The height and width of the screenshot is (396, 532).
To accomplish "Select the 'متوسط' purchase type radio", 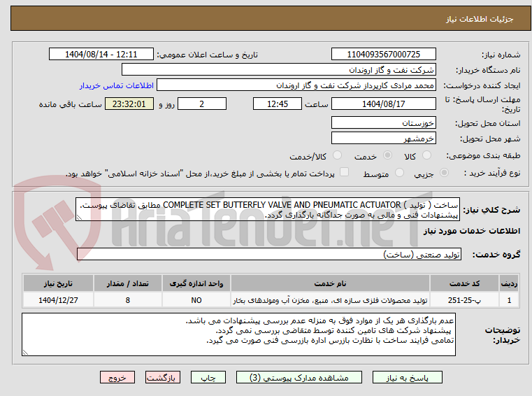I will tap(400, 173).
